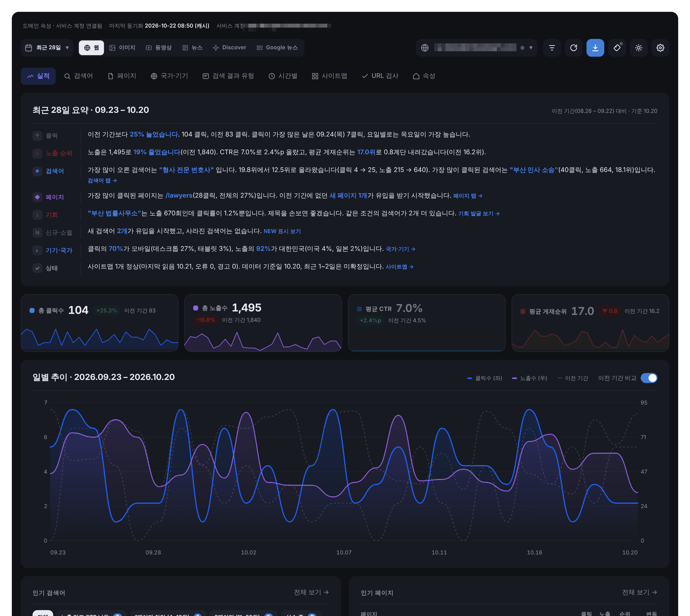The width and height of the screenshot is (690, 616).
Task: Open the 최근 28일 date range dropdown
Action: pyautogui.click(x=47, y=48)
